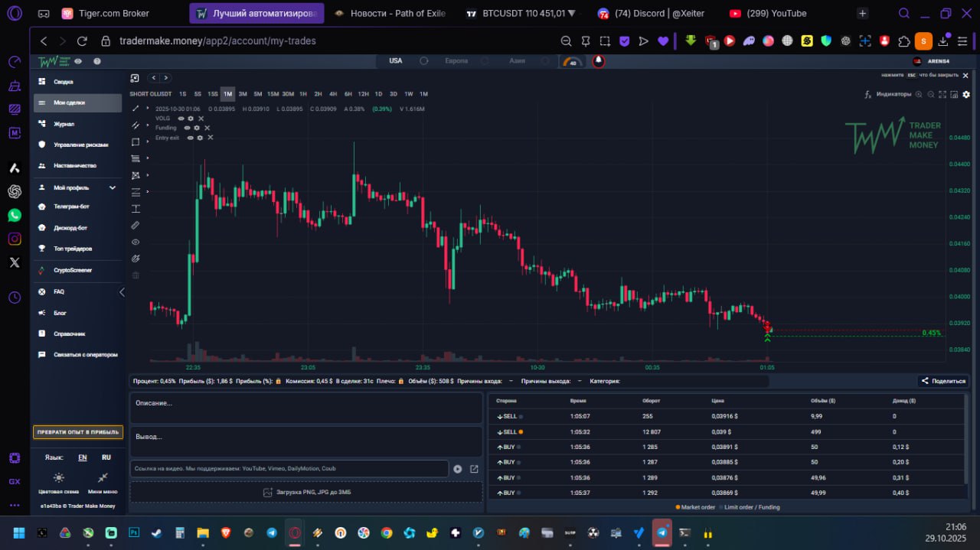Toggle drawings visibility eye in toolbar
Image resolution: width=980 pixels, height=550 pixels.
[x=136, y=242]
